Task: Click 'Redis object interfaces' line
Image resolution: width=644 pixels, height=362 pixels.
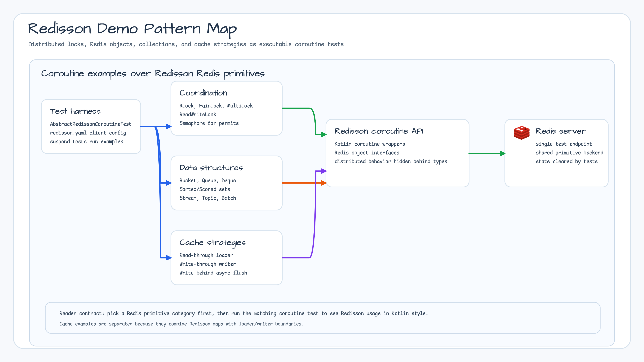Action: [367, 153]
